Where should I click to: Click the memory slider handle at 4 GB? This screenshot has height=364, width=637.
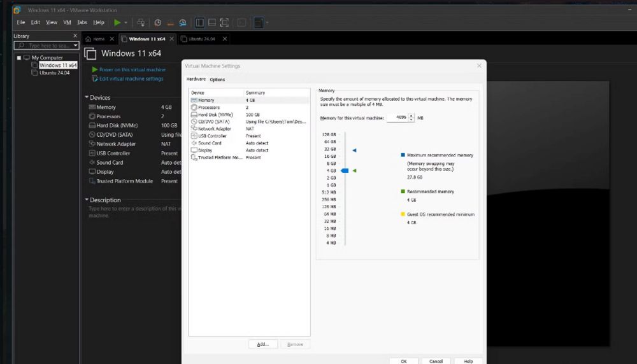[345, 171]
